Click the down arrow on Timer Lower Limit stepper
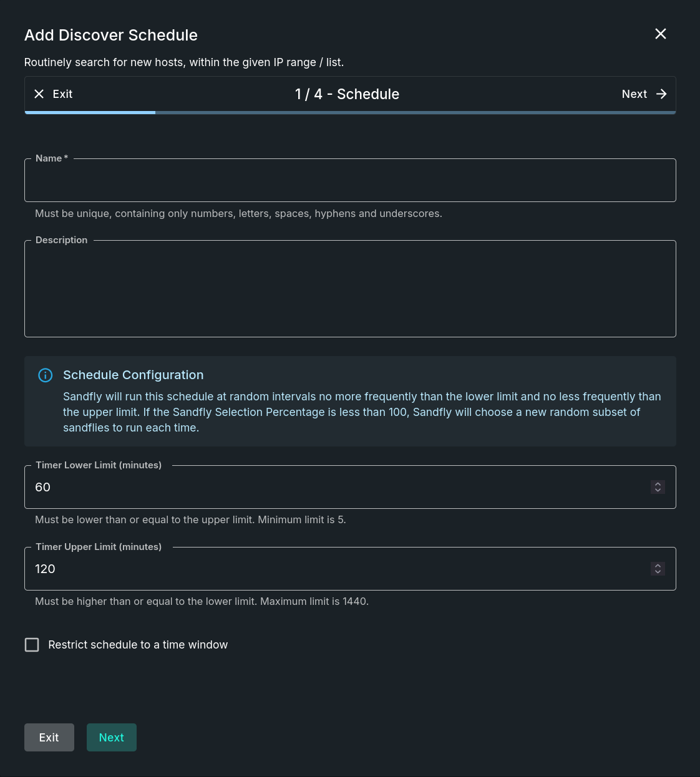Image resolution: width=700 pixels, height=777 pixels. coord(658,490)
